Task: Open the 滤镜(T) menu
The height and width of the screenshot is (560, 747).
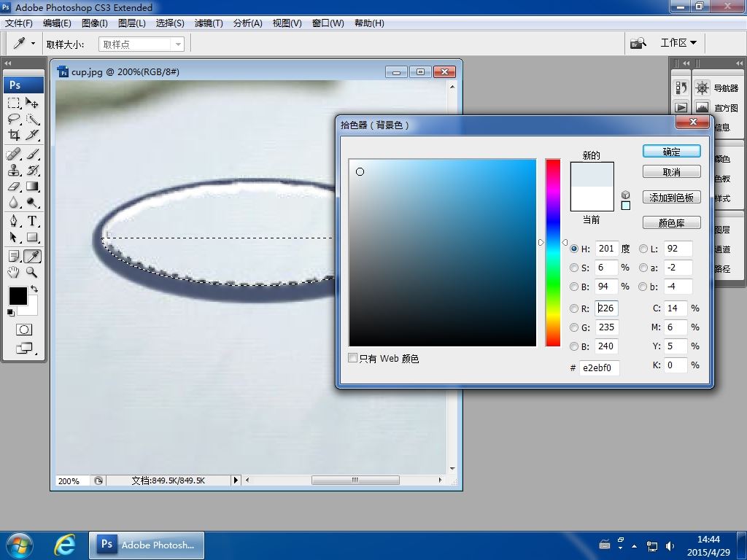Action: (209, 23)
